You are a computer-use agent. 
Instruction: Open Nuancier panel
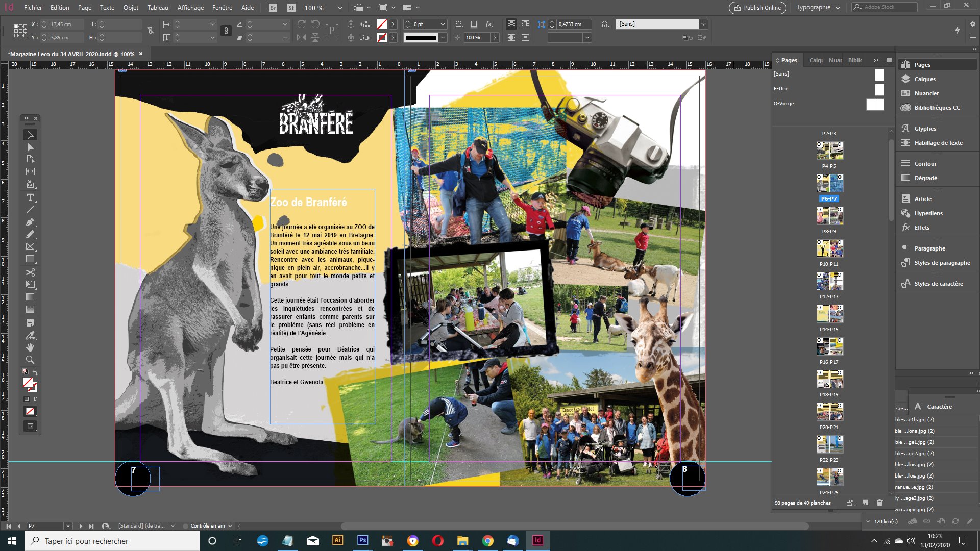[926, 93]
